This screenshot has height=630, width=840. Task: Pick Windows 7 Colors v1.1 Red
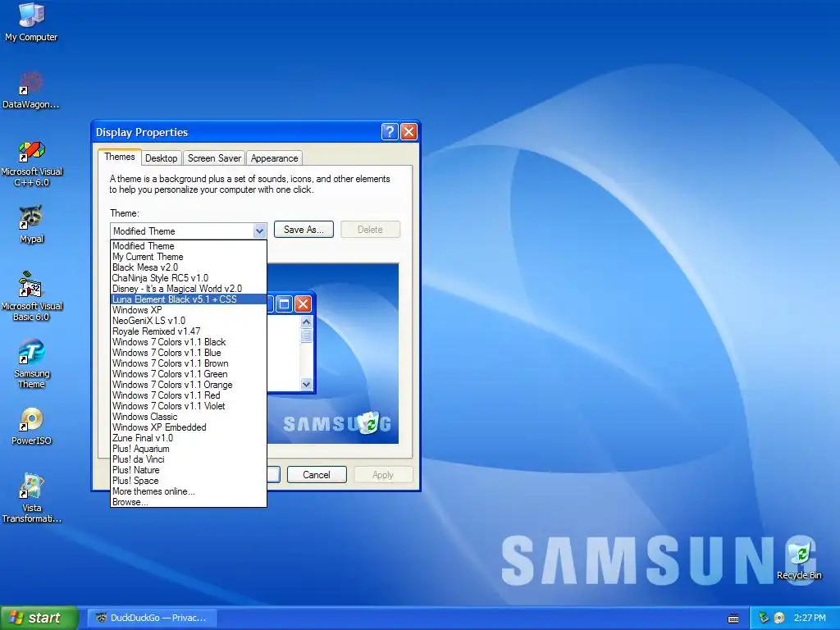point(189,395)
